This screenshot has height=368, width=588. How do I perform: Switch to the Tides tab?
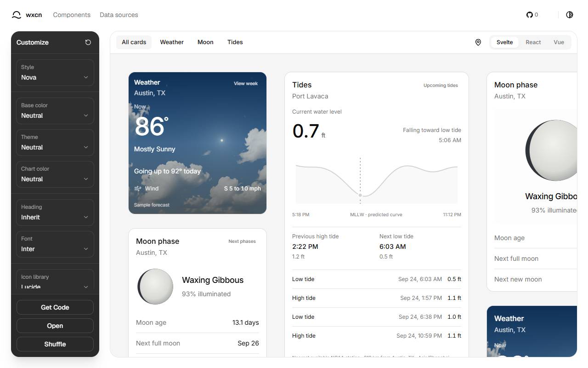(235, 42)
